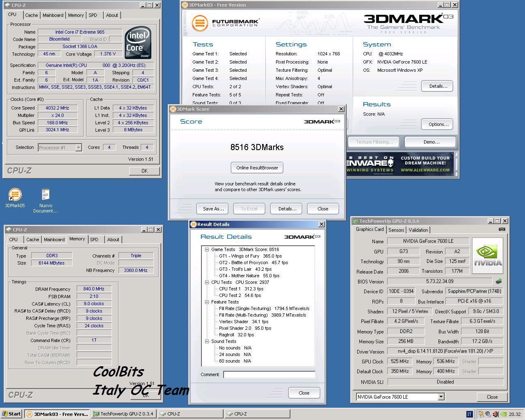This screenshot has height=420, width=525.
Task: Click the Demo button in 3DMark03
Action: pyautogui.click(x=430, y=142)
